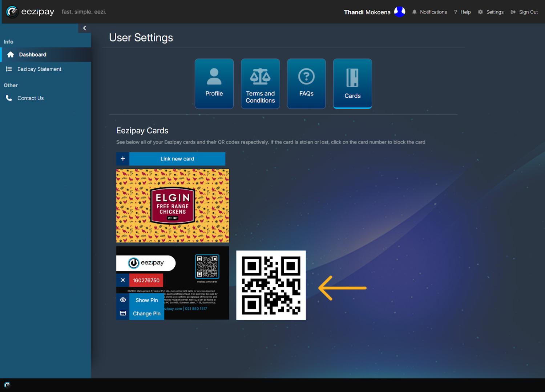Viewport: 545px width, 392px height.
Task: Open Dashboard in the sidebar
Action: pyautogui.click(x=46, y=54)
